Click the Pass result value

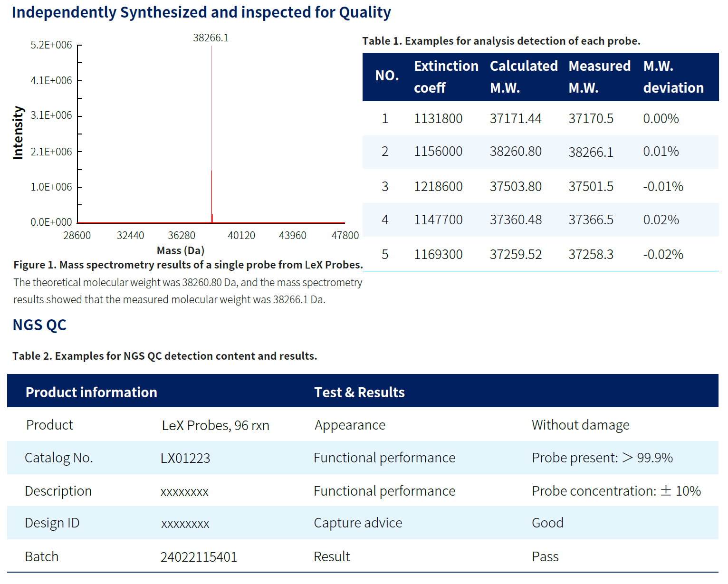pos(545,557)
